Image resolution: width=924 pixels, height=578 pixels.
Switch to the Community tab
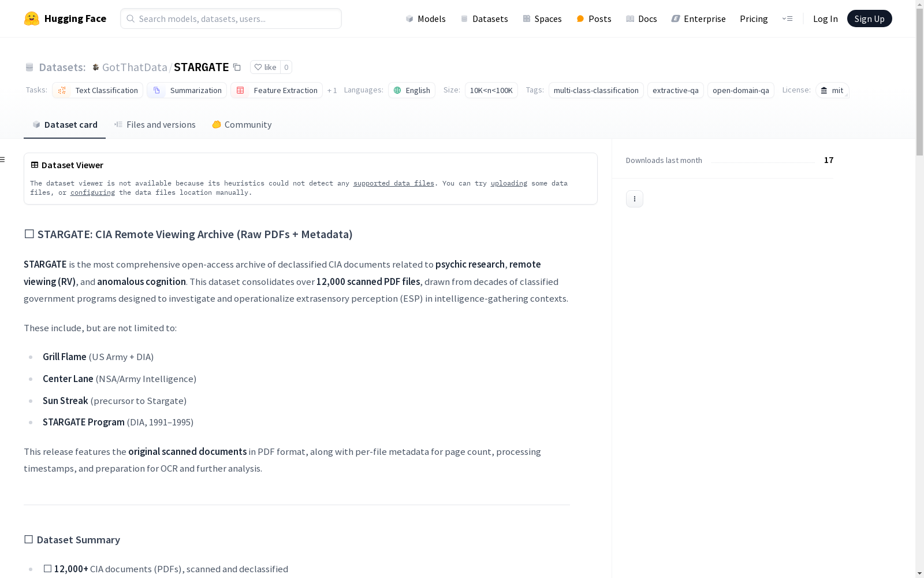(242, 125)
